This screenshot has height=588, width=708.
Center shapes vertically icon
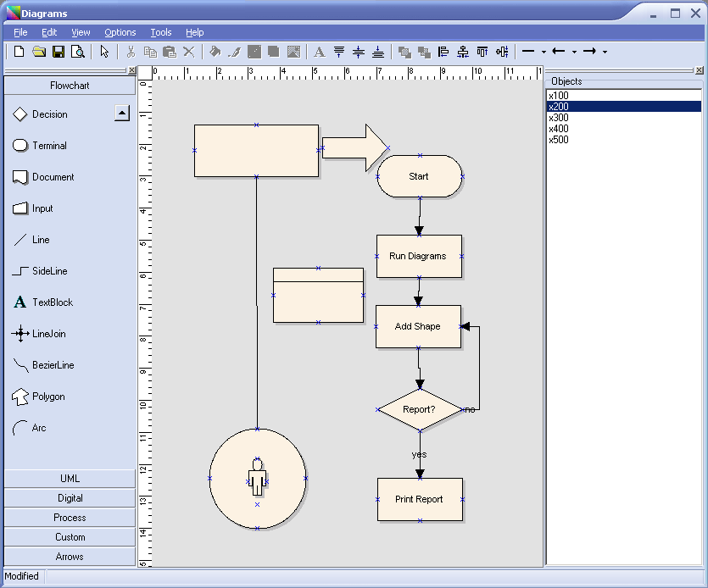click(x=502, y=52)
